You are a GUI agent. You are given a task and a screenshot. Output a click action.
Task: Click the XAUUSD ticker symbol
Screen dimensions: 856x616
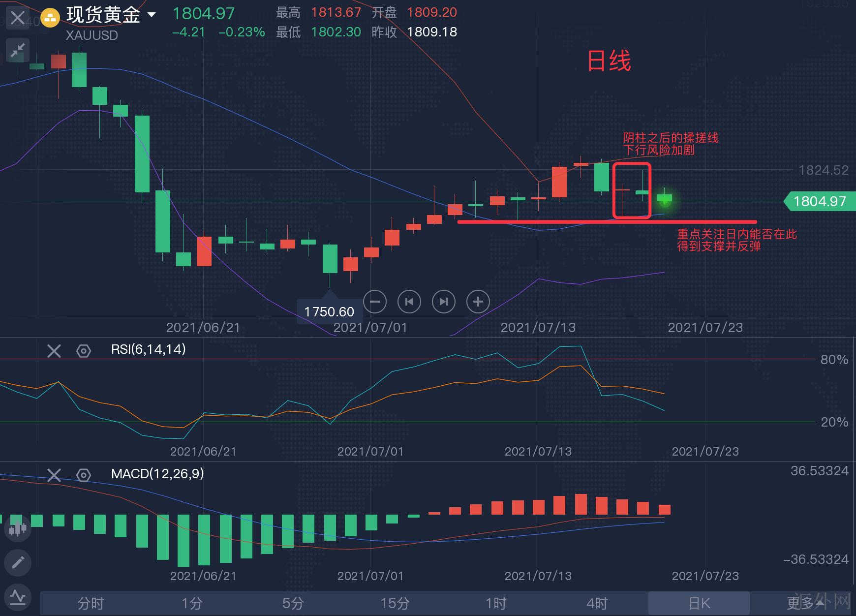(x=92, y=35)
